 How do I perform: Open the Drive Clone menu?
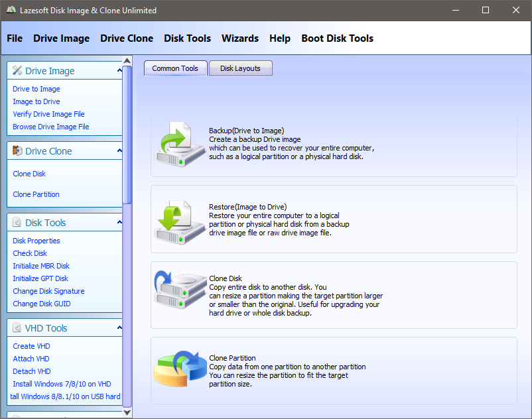(x=127, y=38)
